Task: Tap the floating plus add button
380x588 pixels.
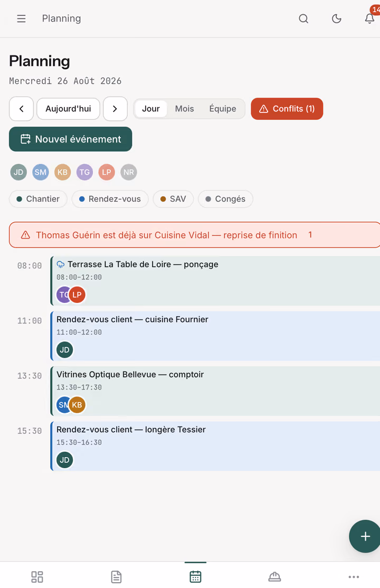Action: 365,536
